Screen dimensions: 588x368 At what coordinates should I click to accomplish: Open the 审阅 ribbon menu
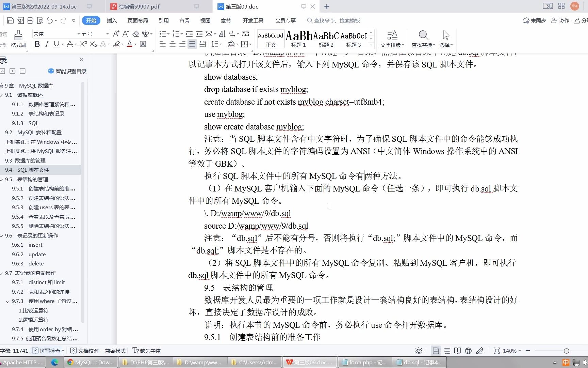point(184,20)
